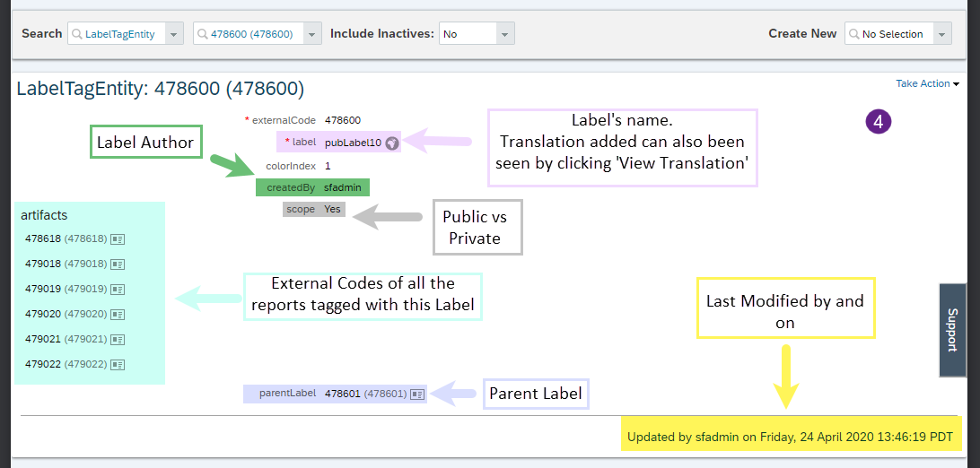Viewport: 980px width, 468px height.
Task: Click the scope value Yes
Action: coord(332,209)
